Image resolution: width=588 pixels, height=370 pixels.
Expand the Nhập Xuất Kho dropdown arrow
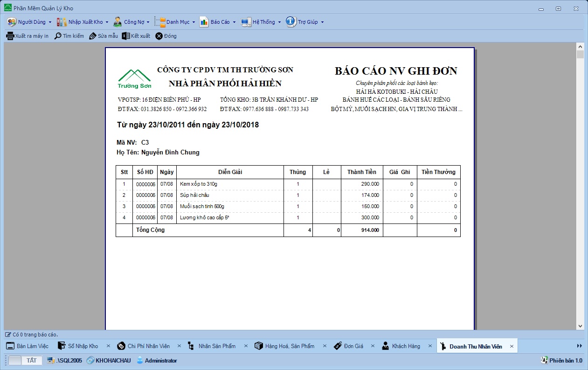(107, 22)
